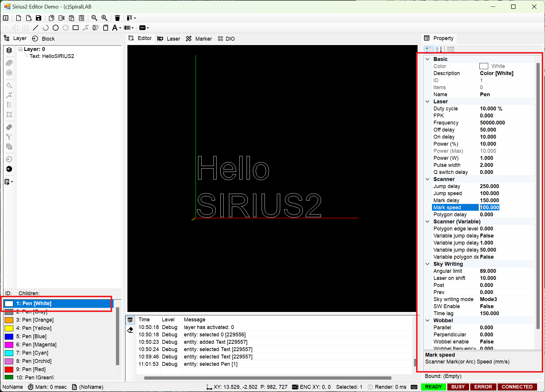Open the Property Pages icon in property toolbar
Screen dimensions: 545x392
451,49
